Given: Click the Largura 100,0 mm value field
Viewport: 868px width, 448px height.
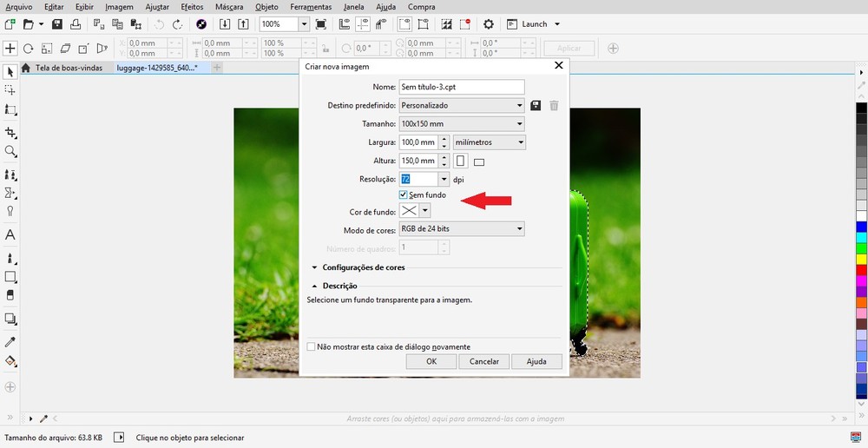Looking at the screenshot, I should (x=418, y=142).
